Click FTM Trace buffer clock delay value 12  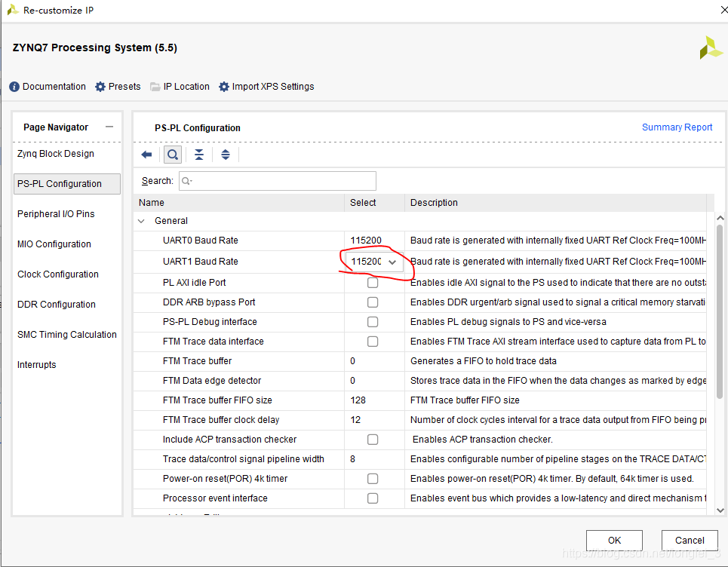pyautogui.click(x=355, y=420)
